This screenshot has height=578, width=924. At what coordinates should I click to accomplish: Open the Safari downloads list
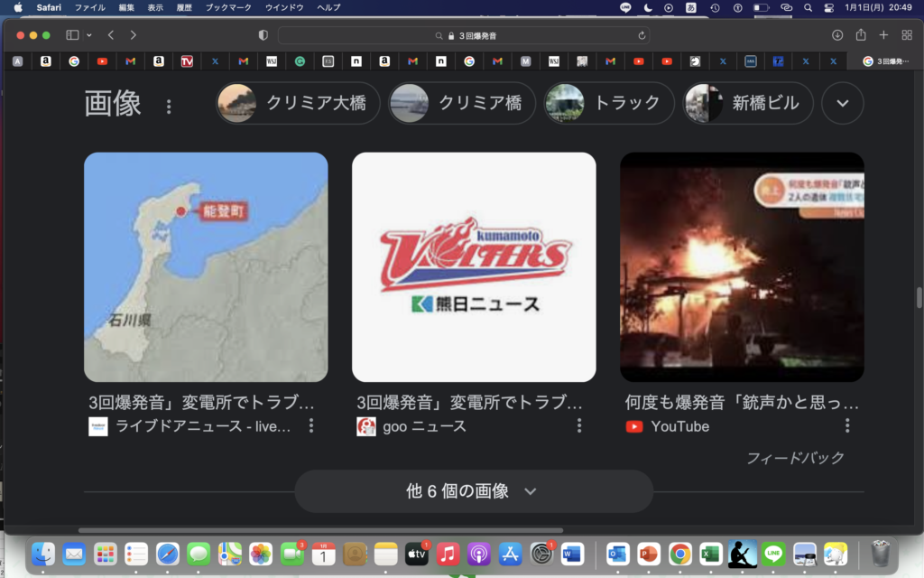(837, 35)
